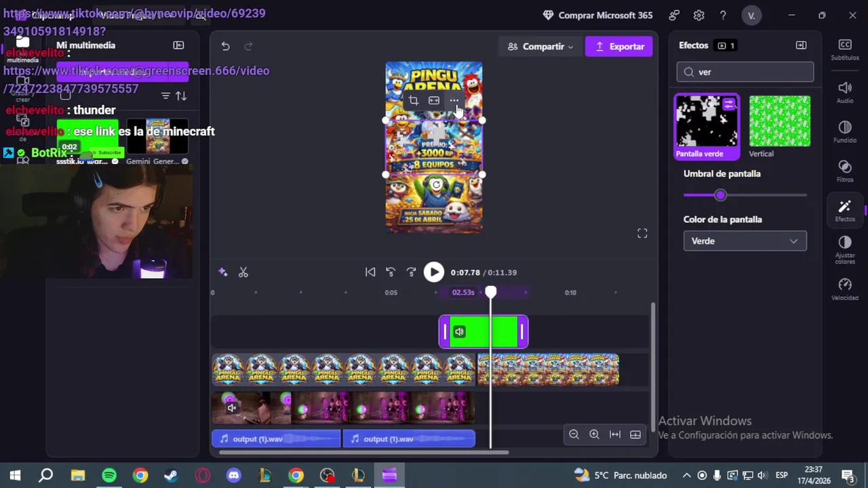Select the first output (1).wav audio clip
The image size is (868, 488).
point(276,439)
